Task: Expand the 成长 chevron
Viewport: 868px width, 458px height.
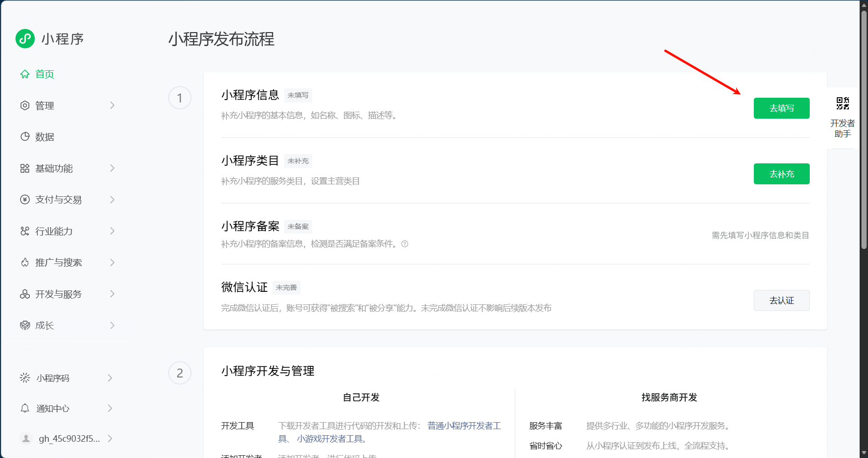Action: pos(112,325)
